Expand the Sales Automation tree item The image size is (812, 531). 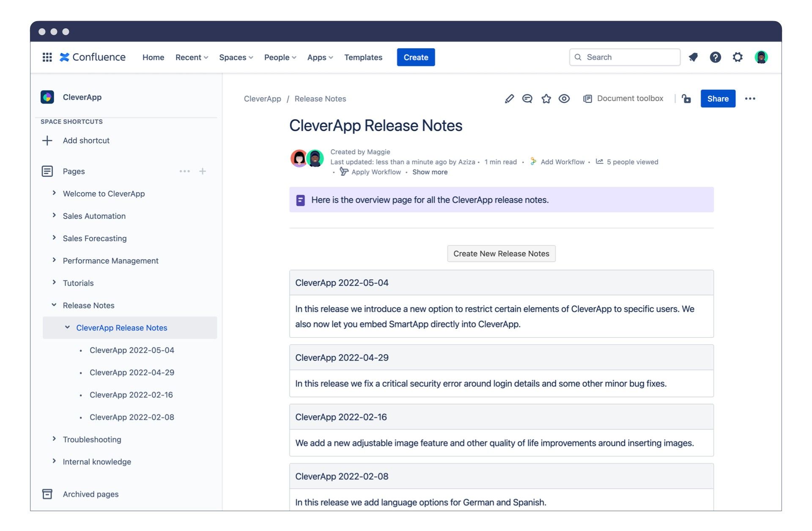point(54,215)
